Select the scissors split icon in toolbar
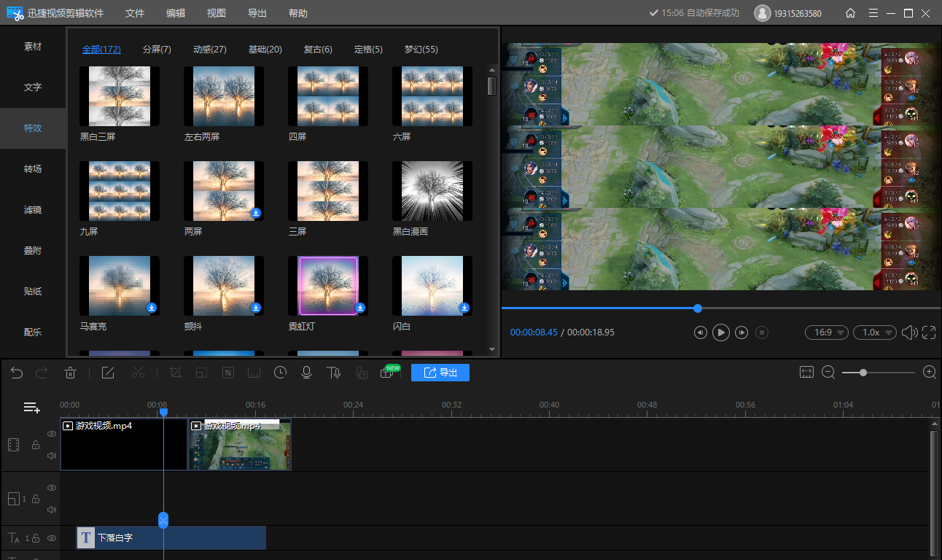The height and width of the screenshot is (560, 942). click(x=138, y=373)
